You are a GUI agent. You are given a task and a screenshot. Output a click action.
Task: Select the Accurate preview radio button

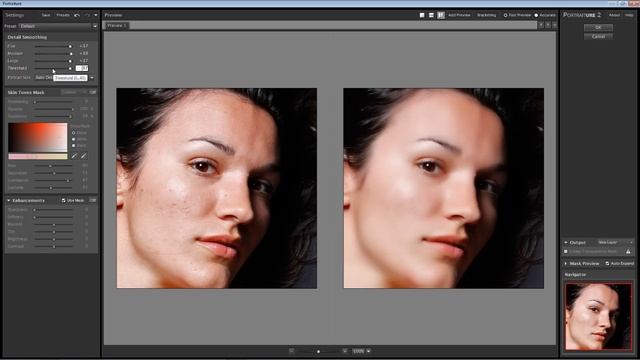(x=536, y=15)
